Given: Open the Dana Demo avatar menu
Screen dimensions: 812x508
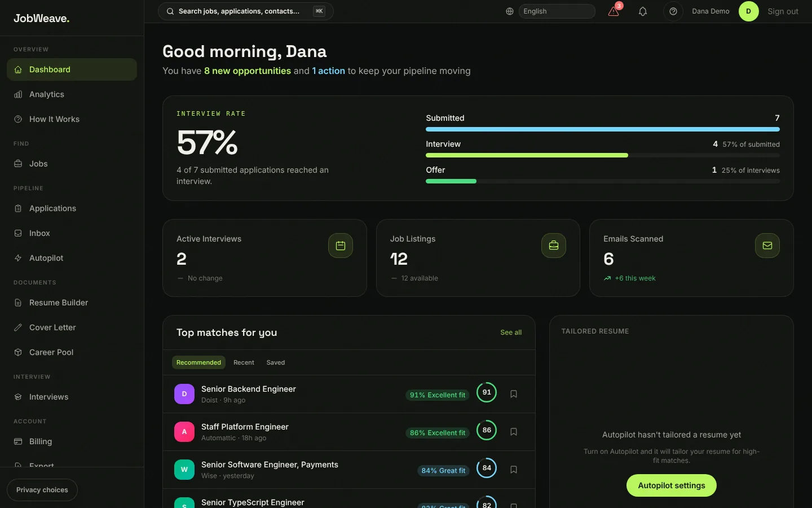Looking at the screenshot, I should tap(749, 11).
